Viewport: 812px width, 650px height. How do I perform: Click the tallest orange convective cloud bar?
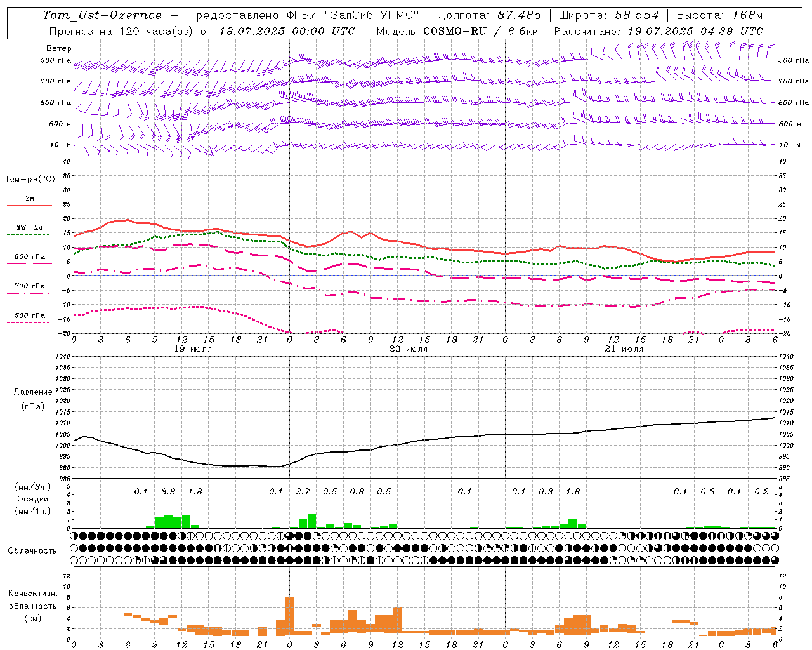point(289,616)
